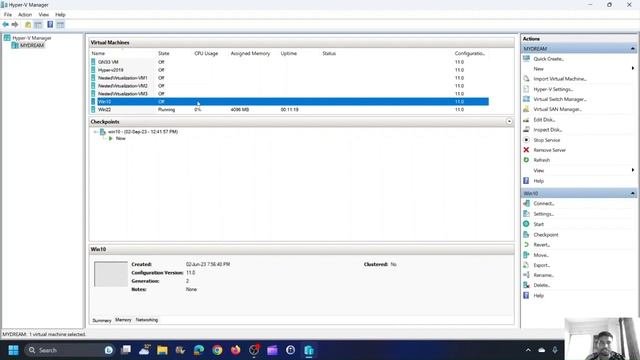The height and width of the screenshot is (360, 640).
Task: Open Settings for Win10 VM
Action: point(543,214)
